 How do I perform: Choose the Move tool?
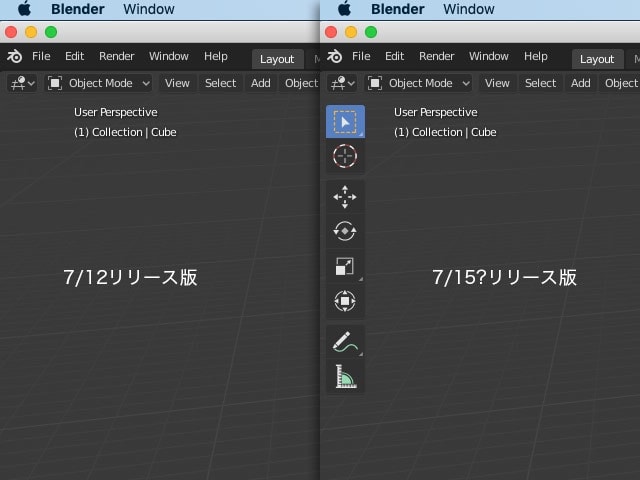pos(345,197)
